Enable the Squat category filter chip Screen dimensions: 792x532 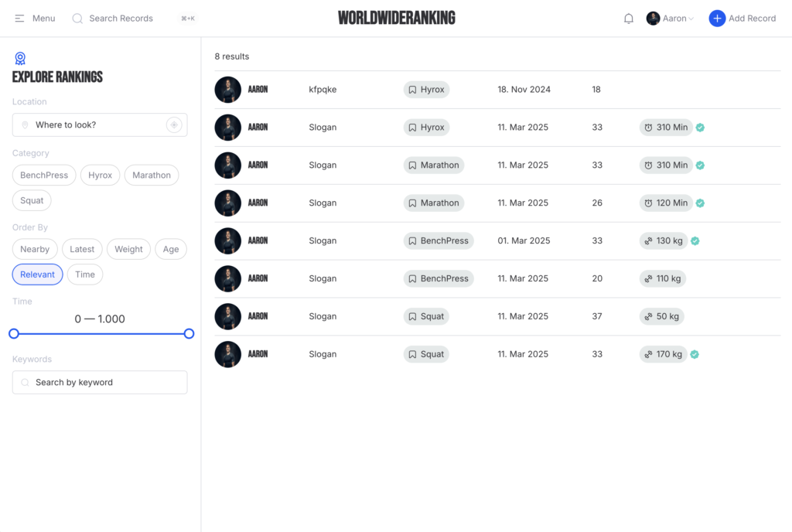pos(32,201)
